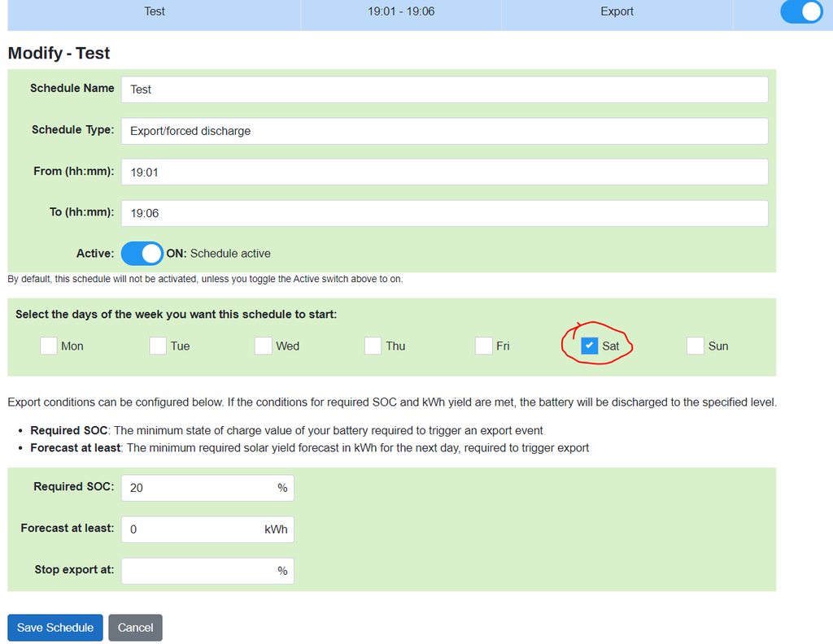The height and width of the screenshot is (644, 833).
Task: Enable the Sun day checkbox
Action: coord(695,346)
